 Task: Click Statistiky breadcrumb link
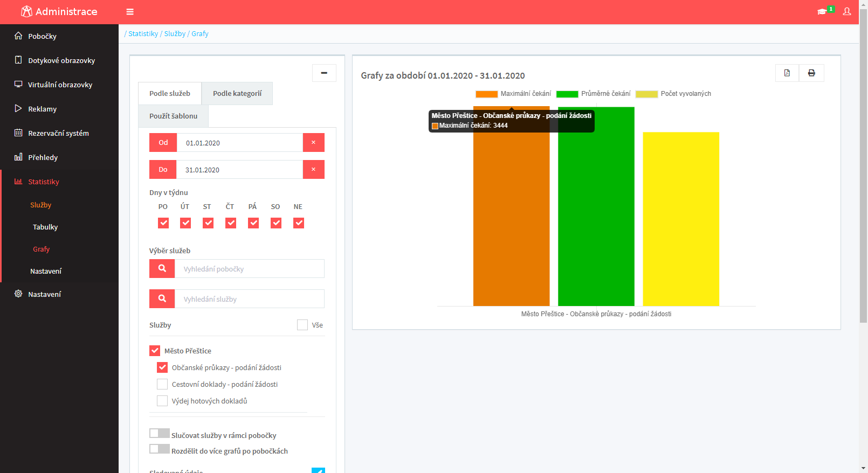[x=143, y=33]
